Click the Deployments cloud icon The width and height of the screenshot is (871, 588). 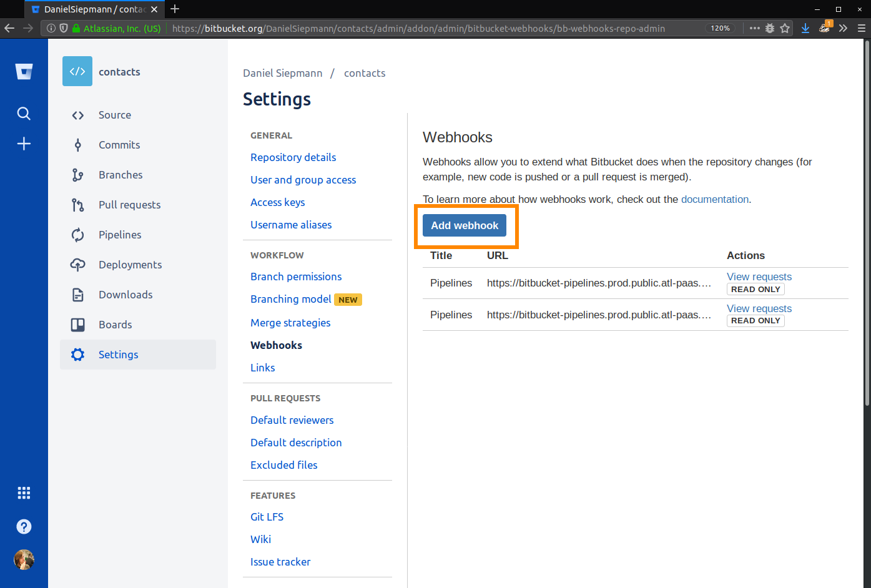pyautogui.click(x=77, y=265)
